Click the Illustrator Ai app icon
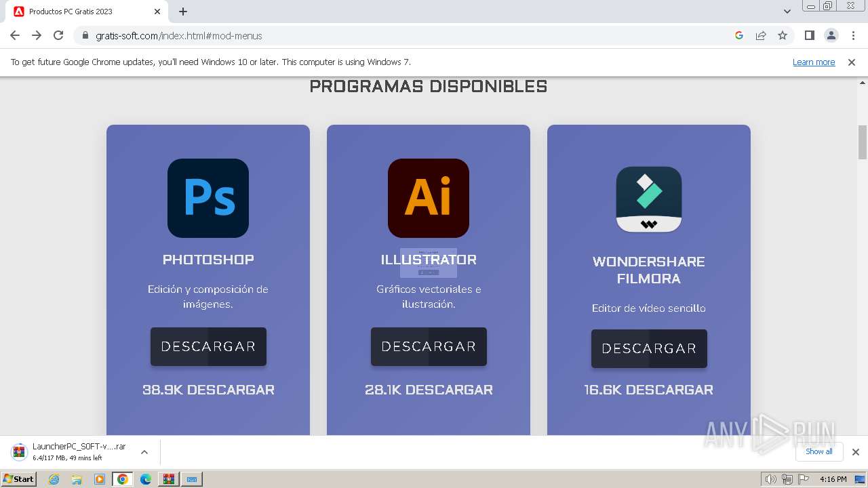Image resolution: width=868 pixels, height=488 pixels. [x=429, y=198]
